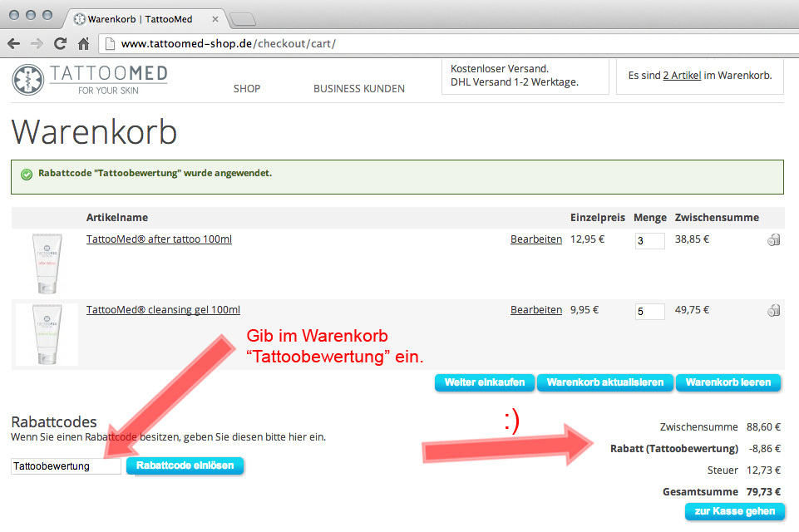Open the SHOP menu item
The image size is (799, 532).
tap(247, 89)
